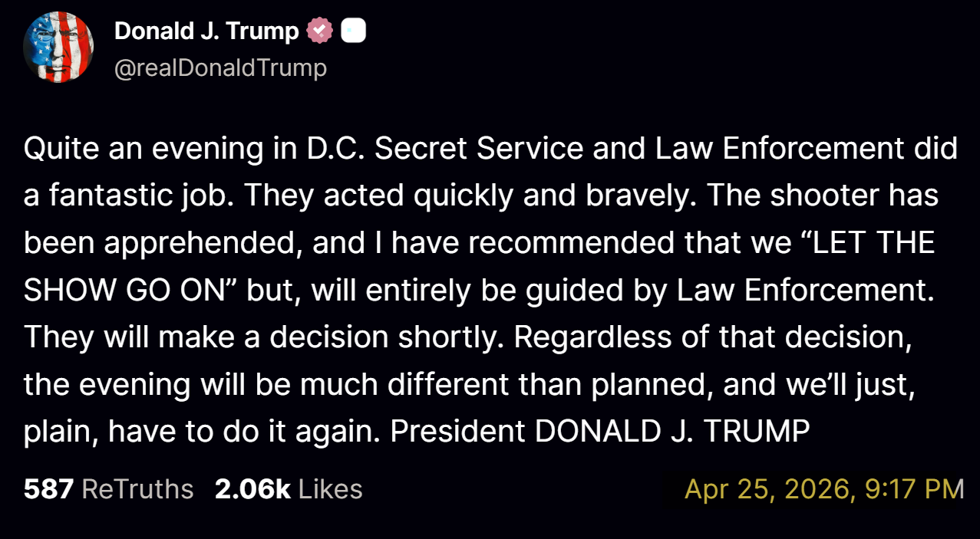
Task: Click "The shooter has" in the post
Action: pyautogui.click(x=822, y=196)
